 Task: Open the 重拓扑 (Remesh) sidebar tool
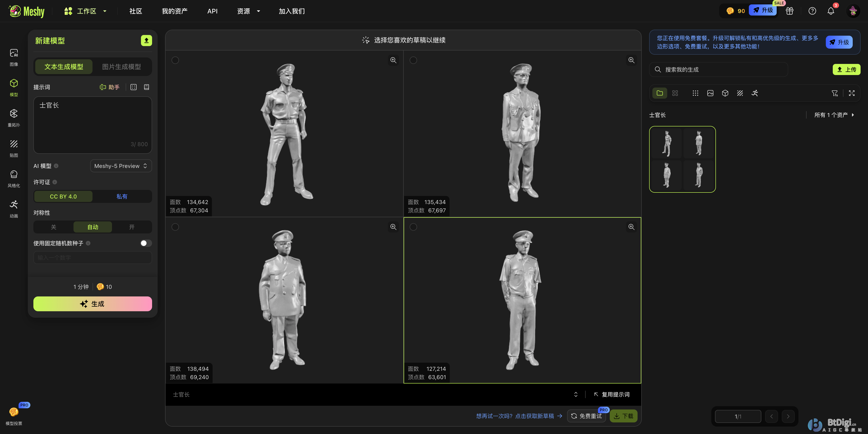tap(14, 117)
